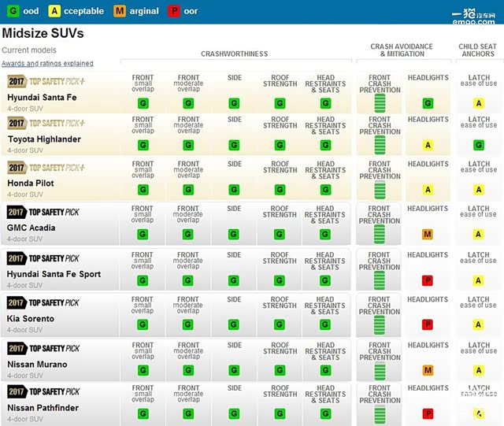Click GMC Acadia front crash prevention bar

pos(380,234)
